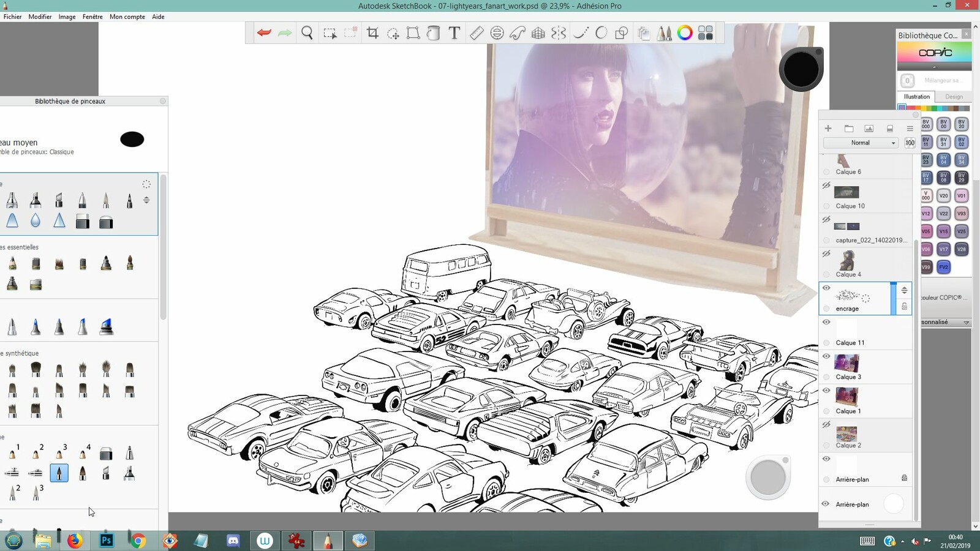Pick the V15 Copic color

(943, 231)
